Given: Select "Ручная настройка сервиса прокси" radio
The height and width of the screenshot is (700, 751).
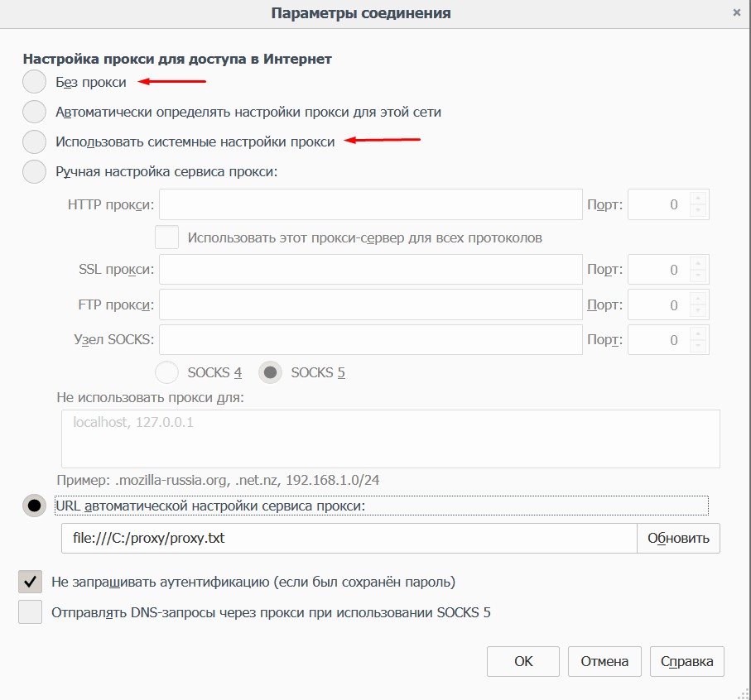Looking at the screenshot, I should 34,171.
